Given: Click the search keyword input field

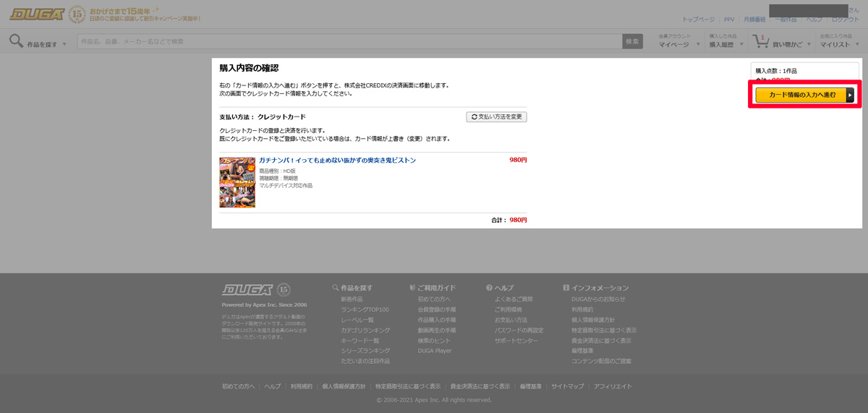Looking at the screenshot, I should click(349, 41).
